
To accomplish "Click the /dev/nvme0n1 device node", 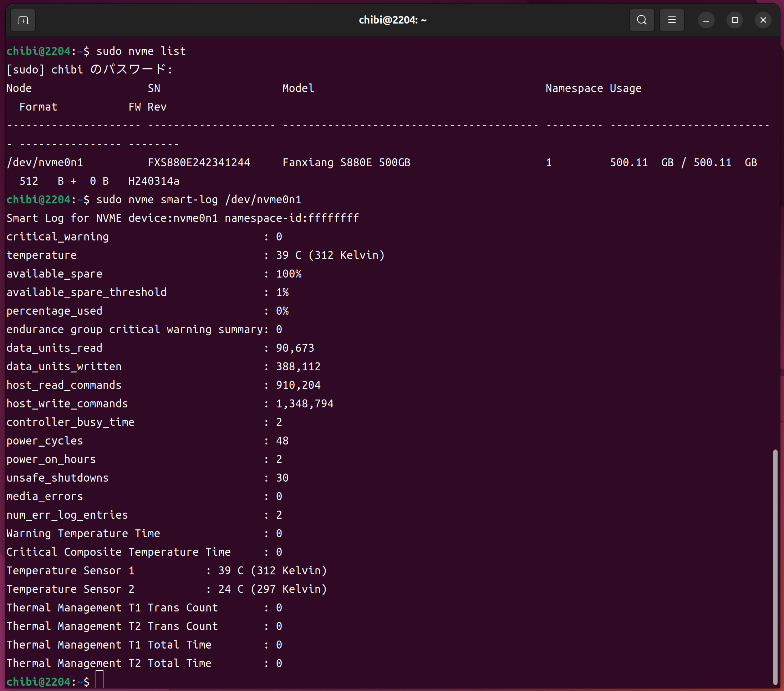I will [x=45, y=163].
